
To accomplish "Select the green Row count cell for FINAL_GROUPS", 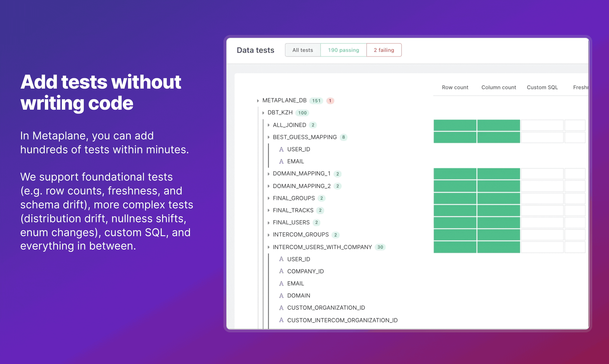I will click(x=455, y=198).
